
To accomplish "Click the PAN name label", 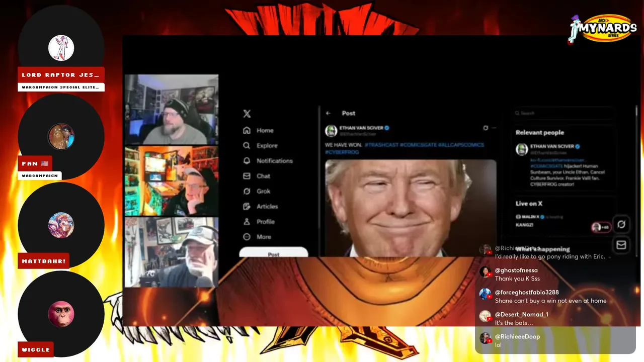I will click(35, 163).
